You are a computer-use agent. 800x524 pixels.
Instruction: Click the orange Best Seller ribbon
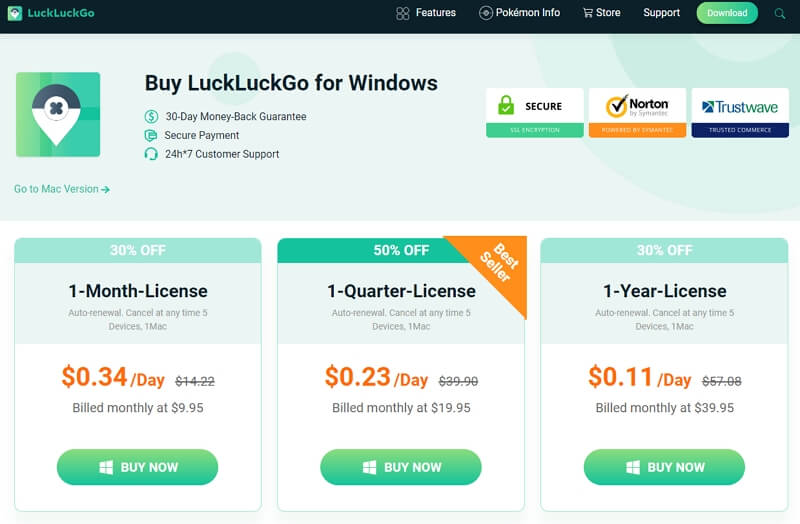[499, 264]
